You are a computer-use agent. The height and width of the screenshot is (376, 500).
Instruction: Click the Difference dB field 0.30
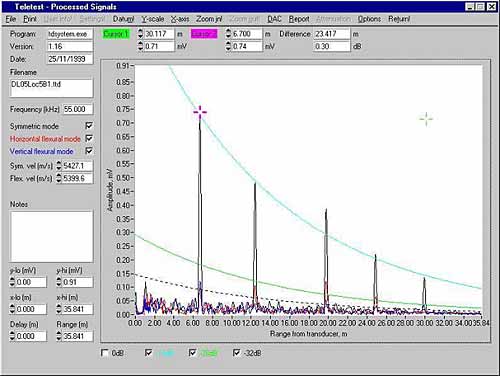(x=332, y=46)
